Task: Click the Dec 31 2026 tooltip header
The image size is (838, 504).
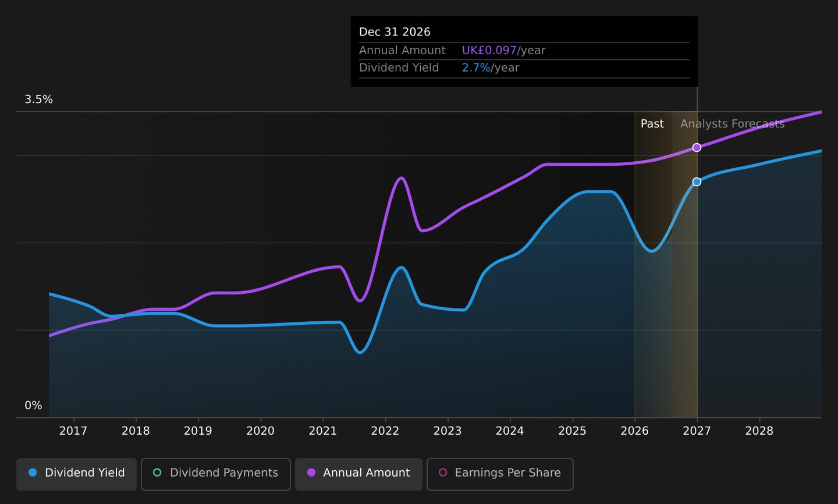Action: pos(395,32)
